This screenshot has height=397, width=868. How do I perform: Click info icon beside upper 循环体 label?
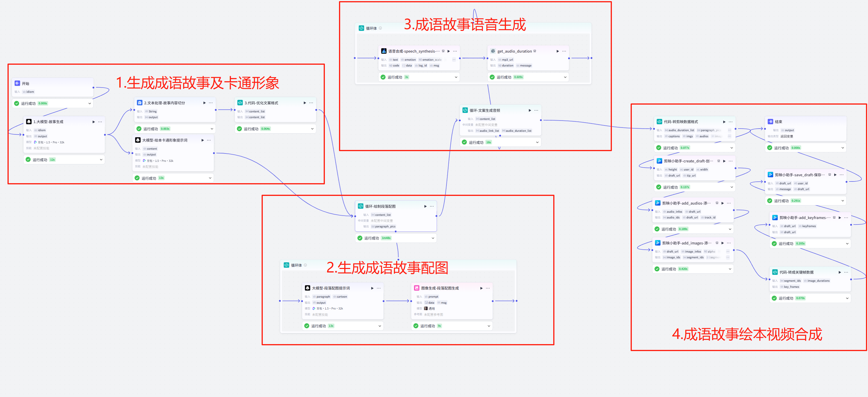point(380,28)
